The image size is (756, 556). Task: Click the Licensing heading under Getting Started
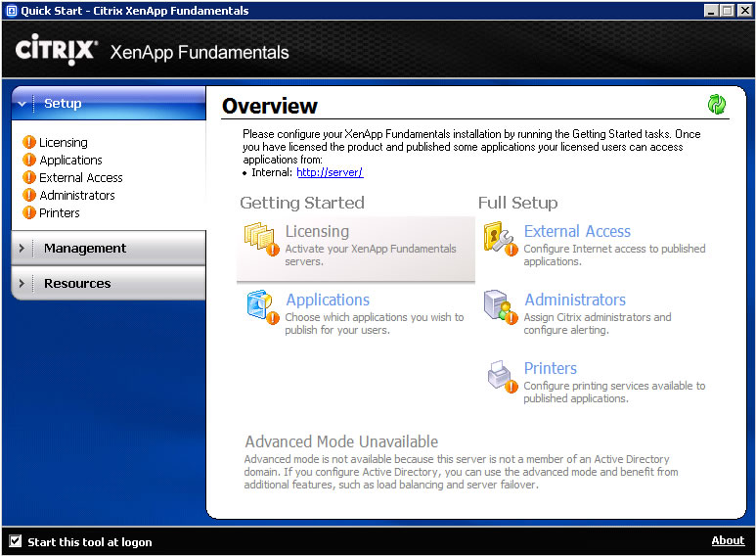coord(317,231)
